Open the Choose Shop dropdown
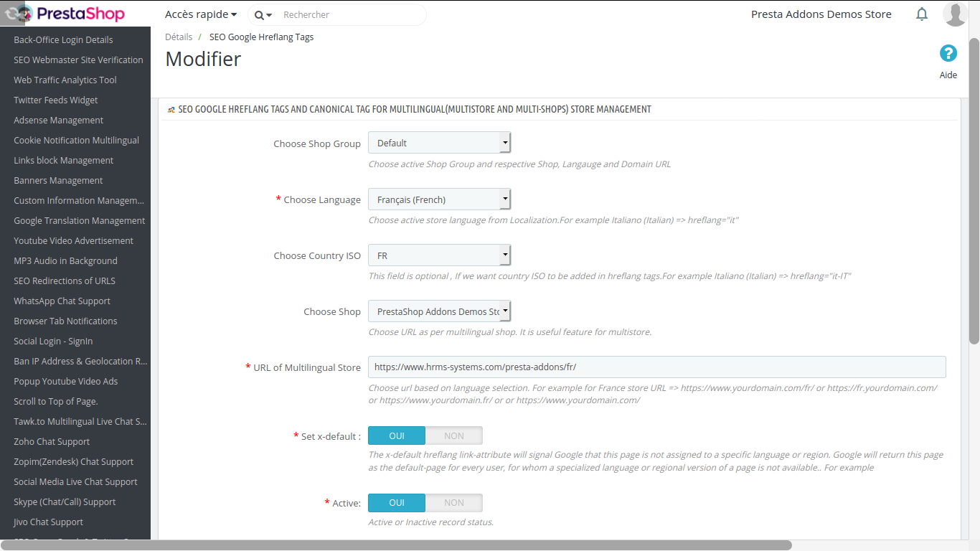This screenshot has width=980, height=551. (439, 311)
